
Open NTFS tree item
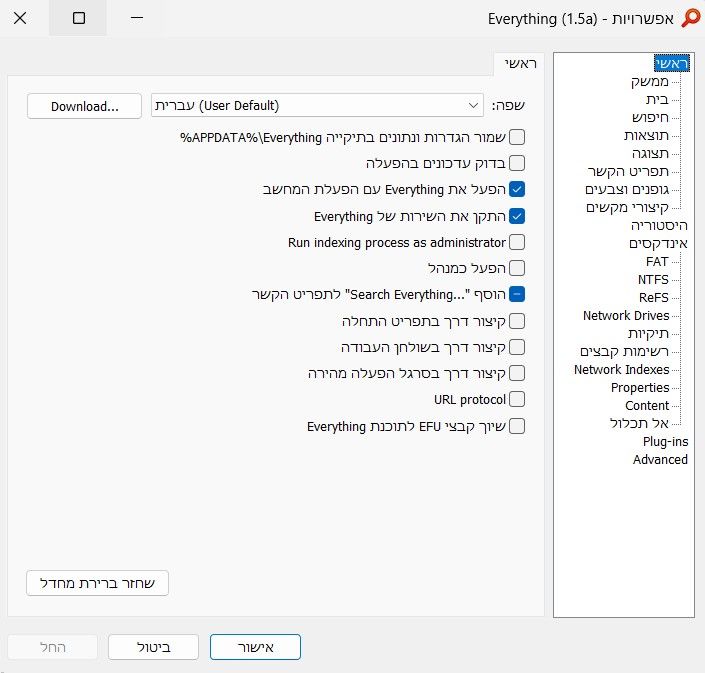653,279
